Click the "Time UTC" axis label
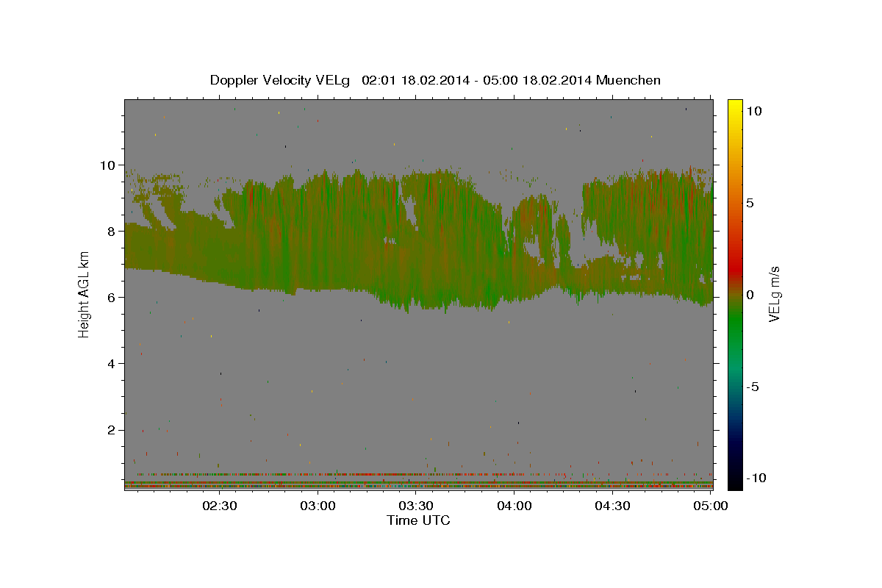Viewport: 882px width, 588px height. (x=418, y=520)
